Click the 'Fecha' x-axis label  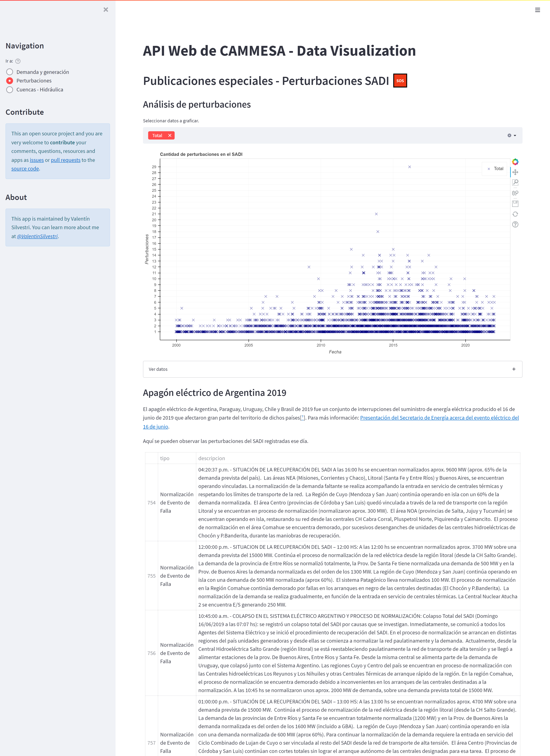tap(335, 352)
